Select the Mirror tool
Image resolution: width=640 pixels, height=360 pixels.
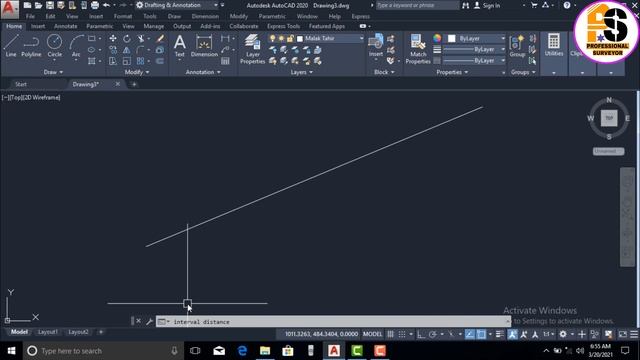[x=127, y=50]
